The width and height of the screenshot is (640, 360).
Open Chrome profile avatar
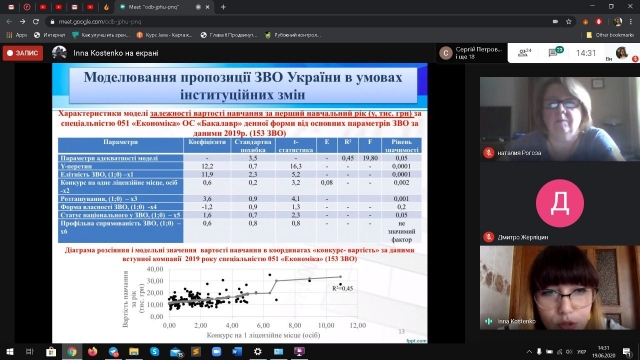[x=618, y=21]
